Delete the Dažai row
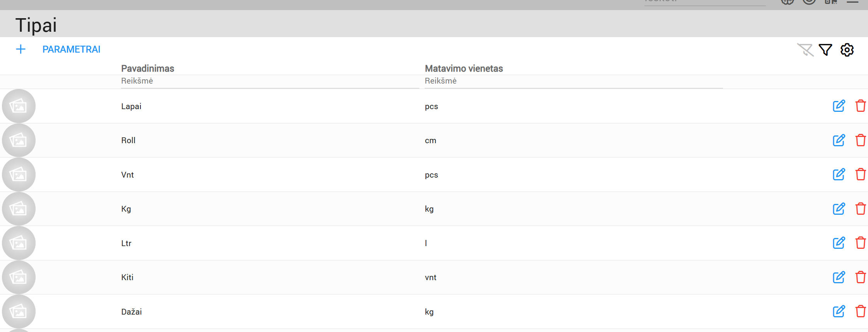Image resolution: width=868 pixels, height=332 pixels. [x=860, y=311]
